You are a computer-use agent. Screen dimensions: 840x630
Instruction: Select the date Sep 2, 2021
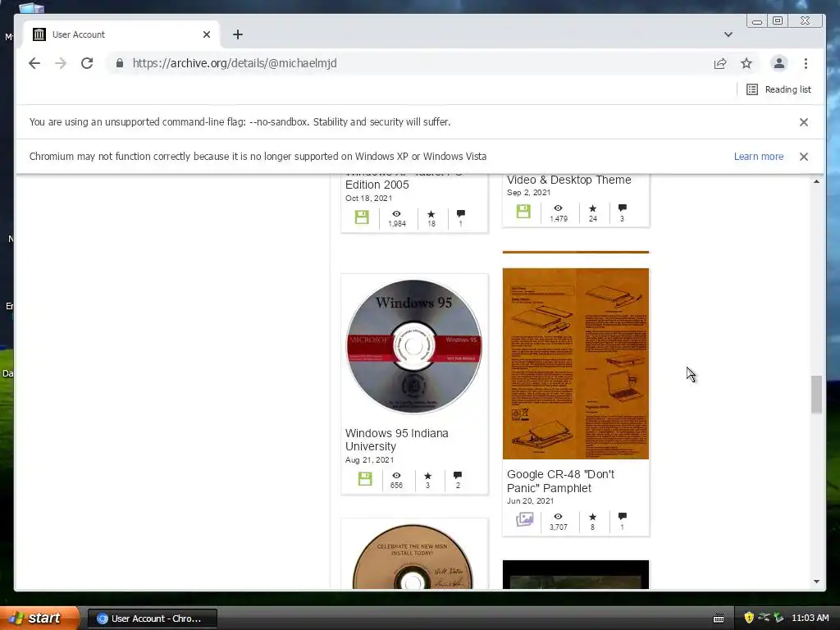[x=529, y=193]
